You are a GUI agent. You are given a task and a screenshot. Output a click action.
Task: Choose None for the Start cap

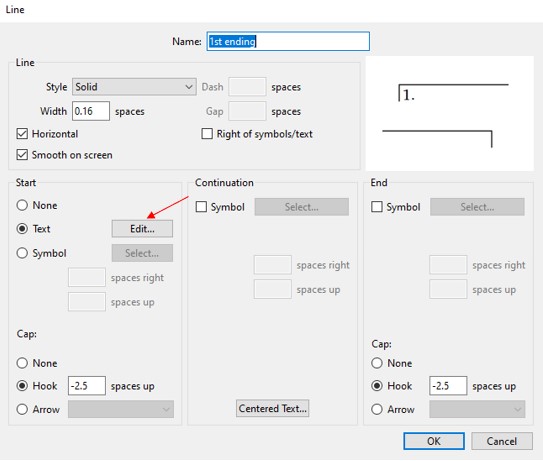tap(22, 363)
